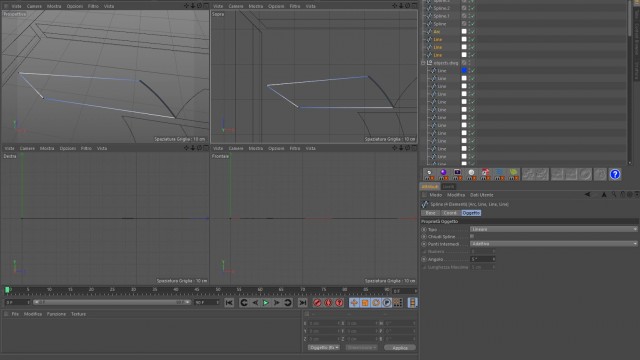Open Opzioni menu in the Frontale viewport
This screenshot has width=640, height=360.
point(276,149)
